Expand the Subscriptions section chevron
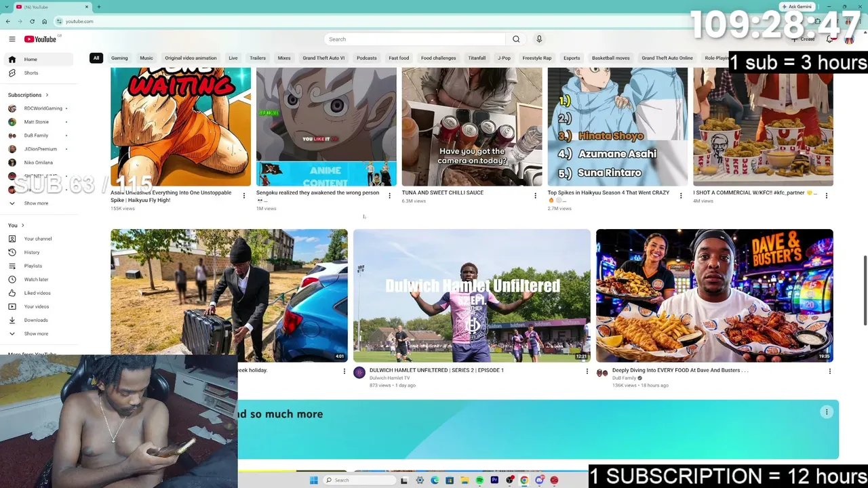This screenshot has height=488, width=868. click(47, 95)
